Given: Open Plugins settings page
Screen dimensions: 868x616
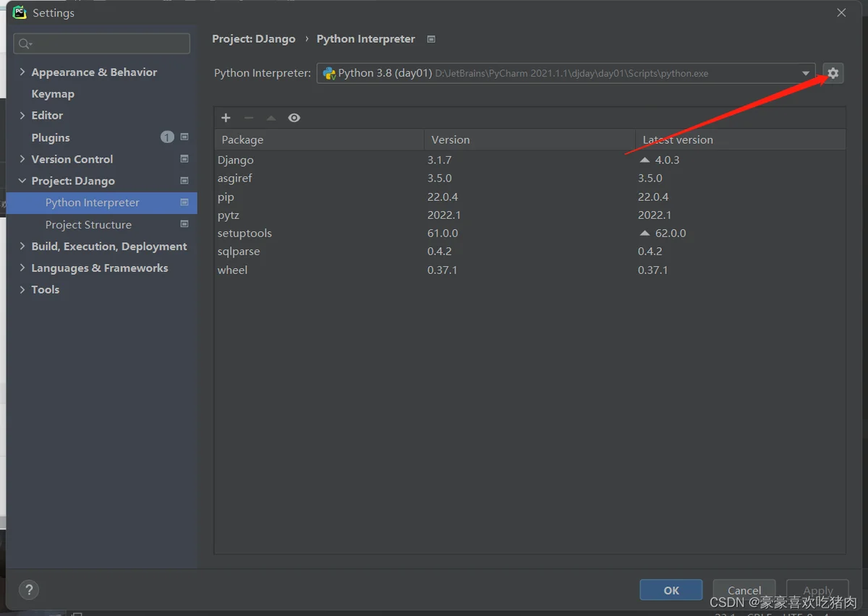Looking at the screenshot, I should (51, 137).
